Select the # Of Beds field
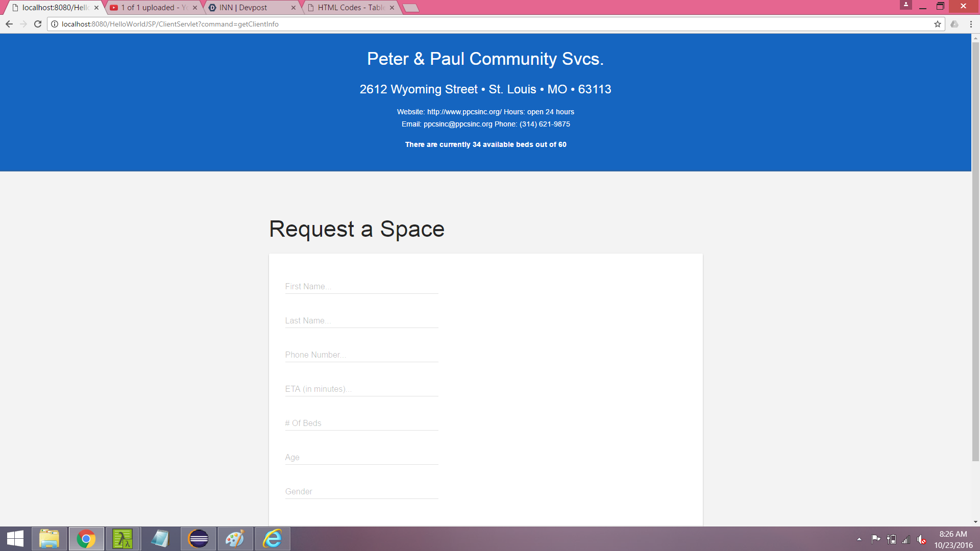 pos(361,423)
